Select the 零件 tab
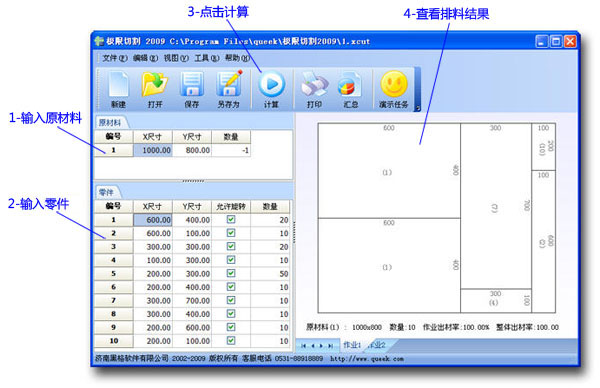This screenshot has height=388, width=600. (x=107, y=192)
